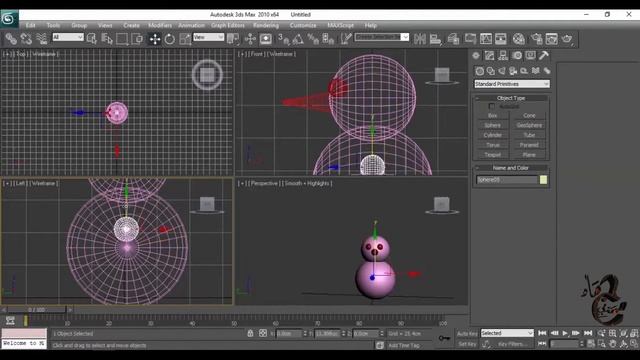Image resolution: width=640 pixels, height=360 pixels.
Task: Open the key mode Selected dropdown
Action: pyautogui.click(x=507, y=333)
